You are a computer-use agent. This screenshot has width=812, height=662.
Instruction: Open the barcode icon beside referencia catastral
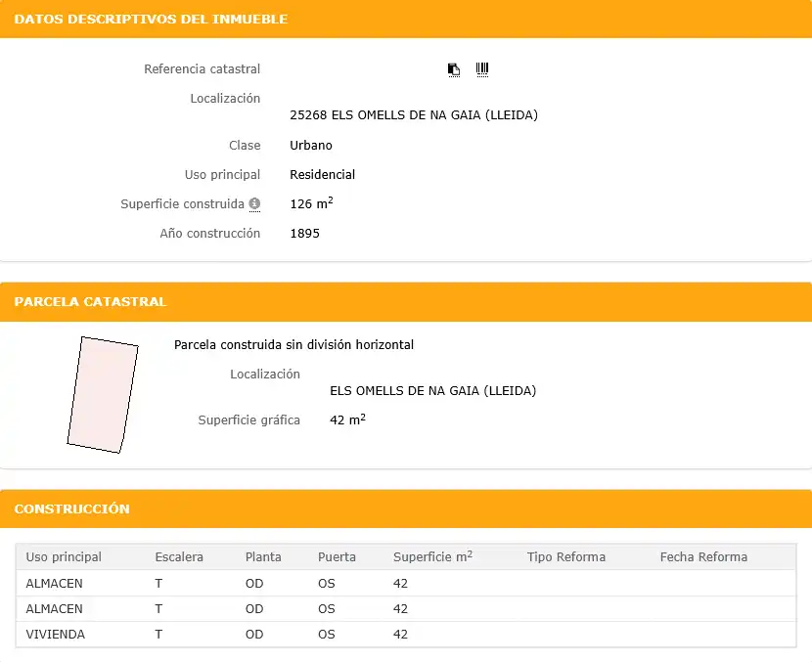coord(482,69)
